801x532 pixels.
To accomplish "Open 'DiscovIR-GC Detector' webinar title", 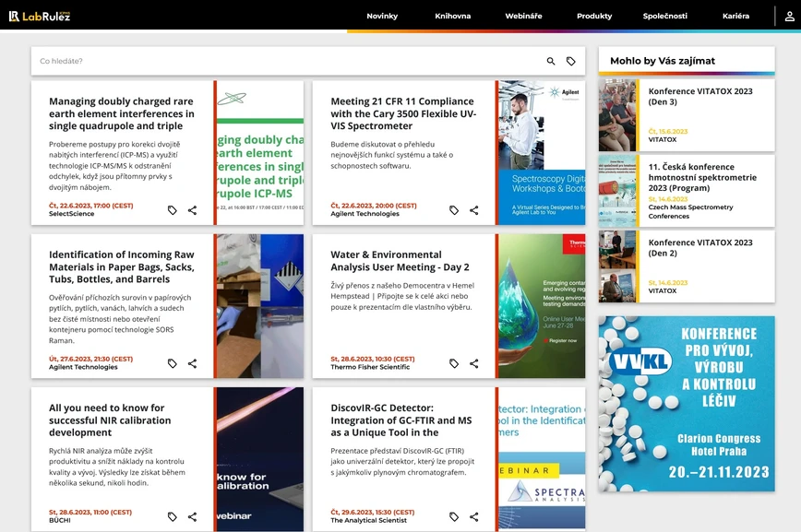I will tap(401, 420).
